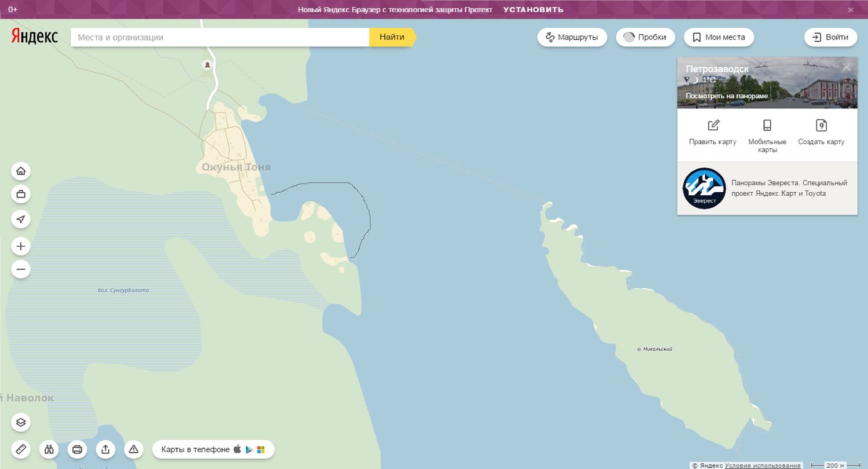868x469 pixels.
Task: Click the Войти login button
Action: coord(830,37)
